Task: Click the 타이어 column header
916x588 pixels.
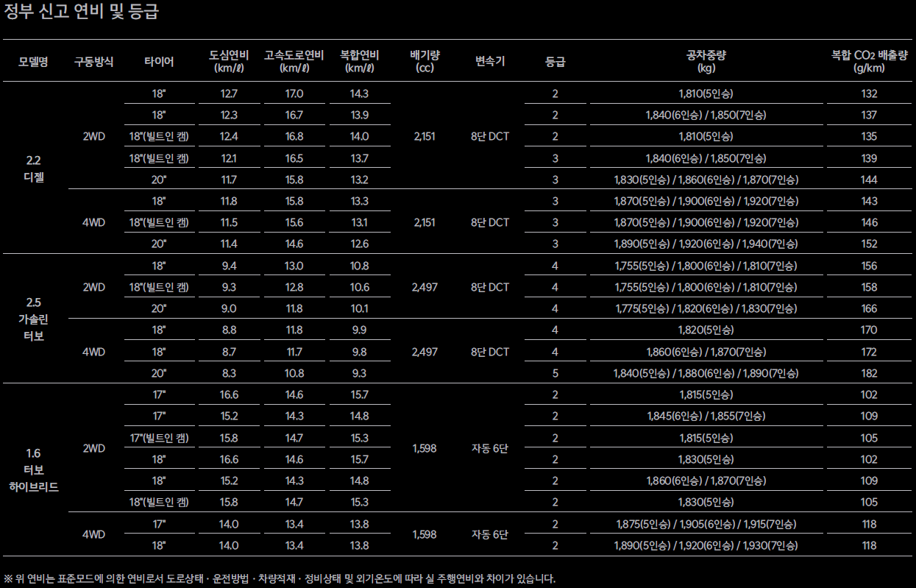Action: point(159,62)
